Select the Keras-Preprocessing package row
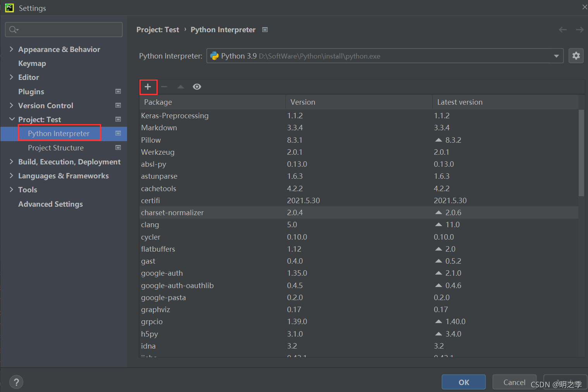This screenshot has width=588, height=392. (359, 116)
